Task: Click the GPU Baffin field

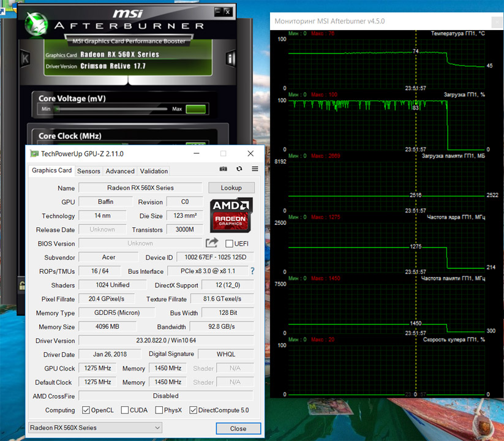Action: click(x=105, y=202)
